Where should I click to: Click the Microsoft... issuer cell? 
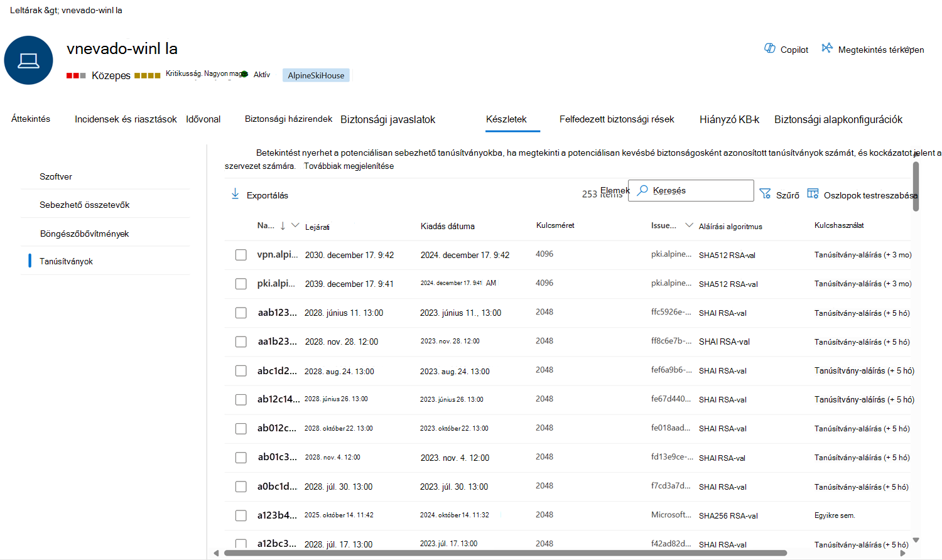click(671, 514)
